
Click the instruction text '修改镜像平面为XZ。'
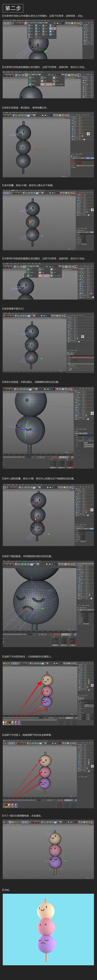coord(14,309)
